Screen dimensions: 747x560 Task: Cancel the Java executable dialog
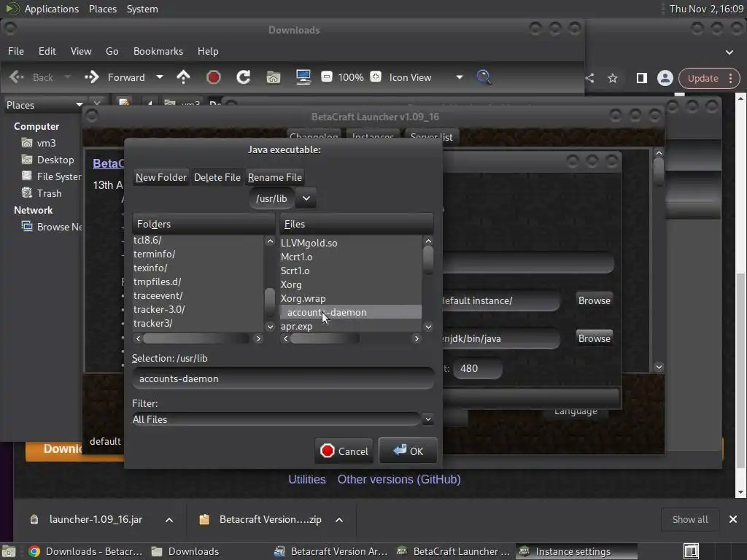(x=344, y=451)
